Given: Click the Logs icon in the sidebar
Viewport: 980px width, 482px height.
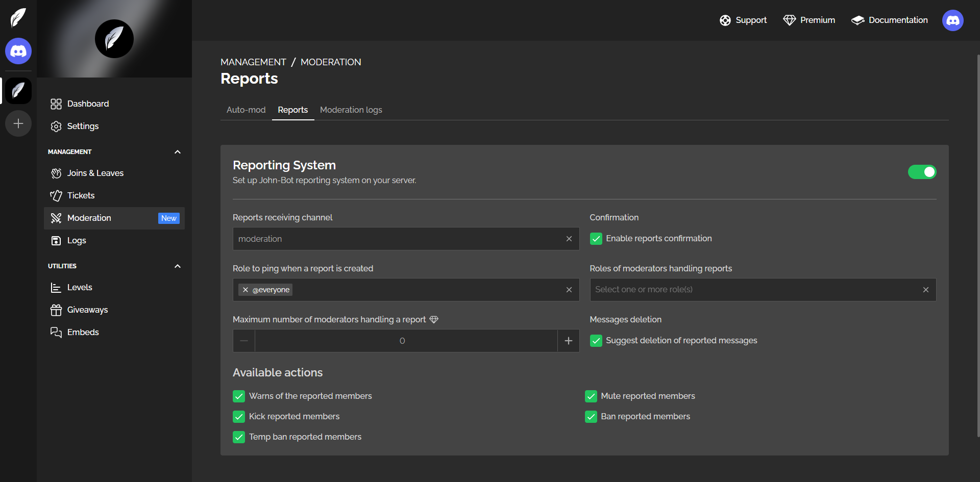Looking at the screenshot, I should (56, 241).
